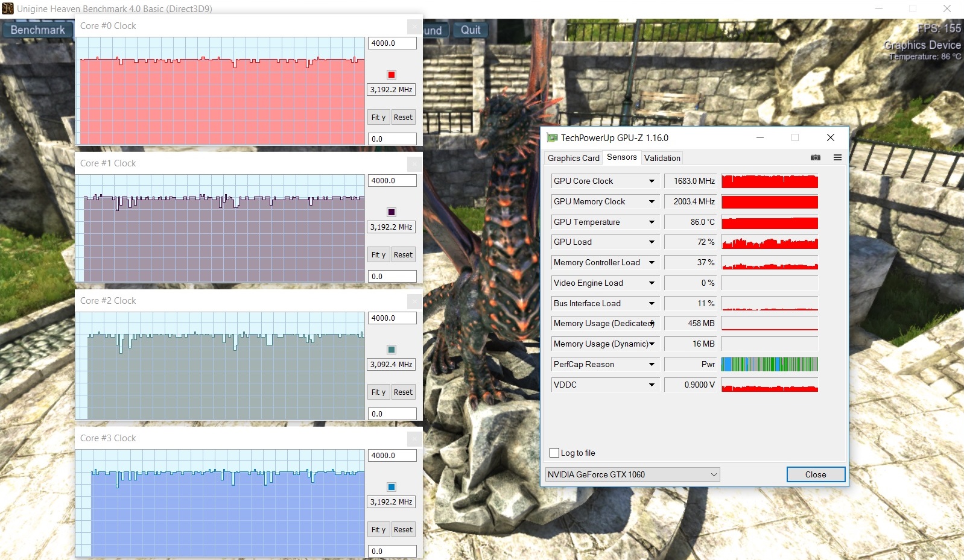Click the red color swatch for Core #0
Screen dimensions: 964x560
(392, 75)
